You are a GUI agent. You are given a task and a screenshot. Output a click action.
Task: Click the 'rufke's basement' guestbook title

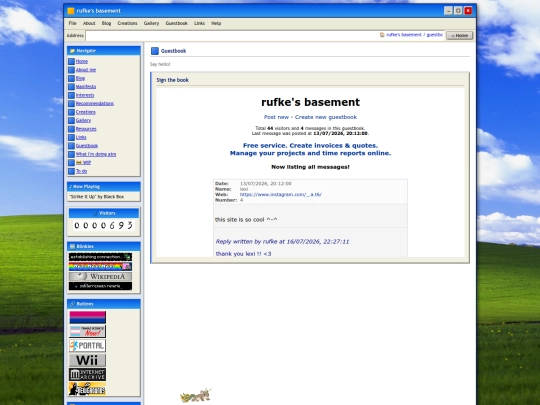pos(310,102)
